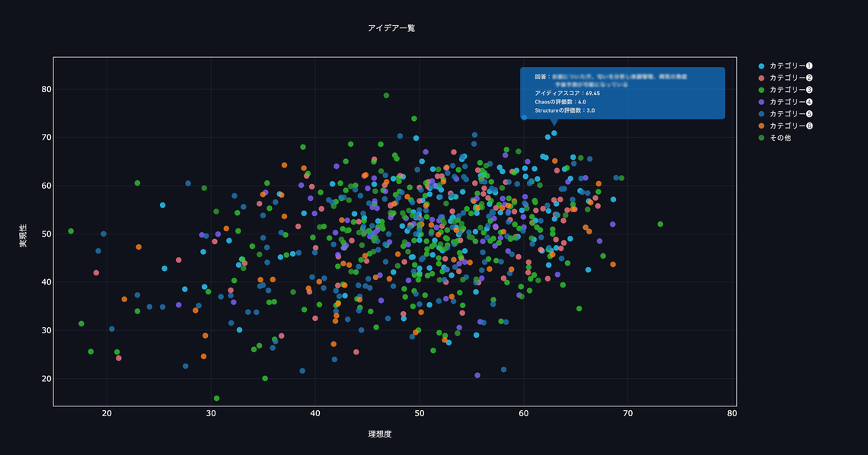Click the leftmost green data point
868x455 pixels.
tap(71, 231)
